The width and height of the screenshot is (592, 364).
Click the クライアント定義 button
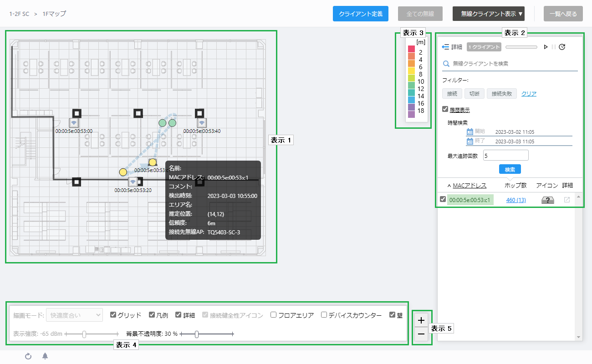click(x=361, y=14)
